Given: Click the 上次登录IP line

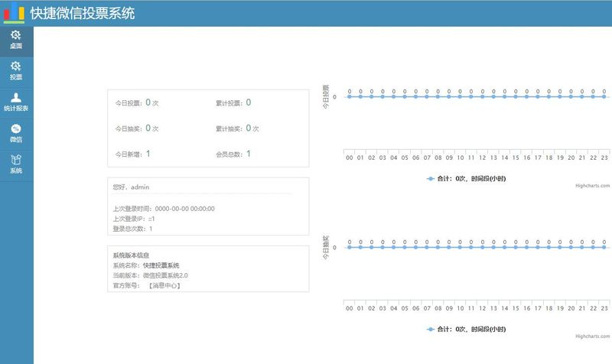Looking at the screenshot, I should (134, 219).
